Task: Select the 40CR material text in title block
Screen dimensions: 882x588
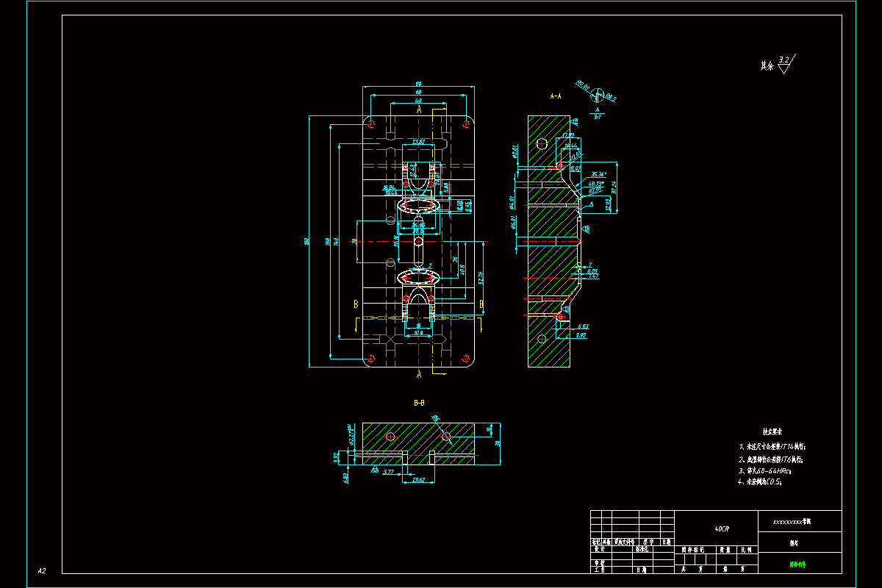Action: tap(722, 528)
